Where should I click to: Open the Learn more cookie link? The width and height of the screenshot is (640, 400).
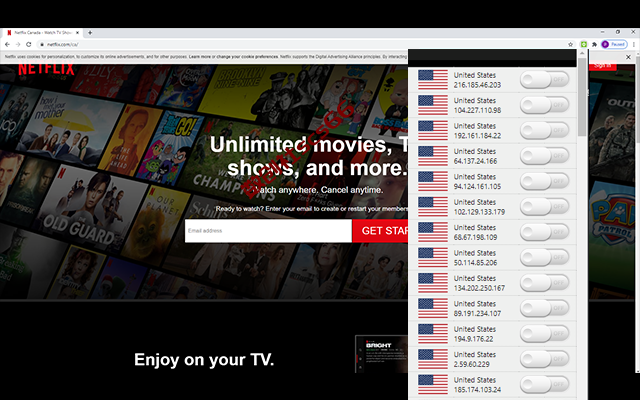[200, 57]
